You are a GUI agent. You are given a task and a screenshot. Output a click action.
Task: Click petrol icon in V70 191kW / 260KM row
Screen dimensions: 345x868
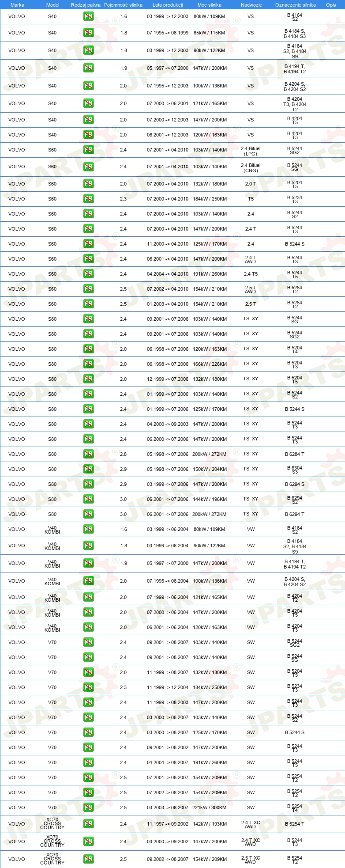[x=88, y=762]
